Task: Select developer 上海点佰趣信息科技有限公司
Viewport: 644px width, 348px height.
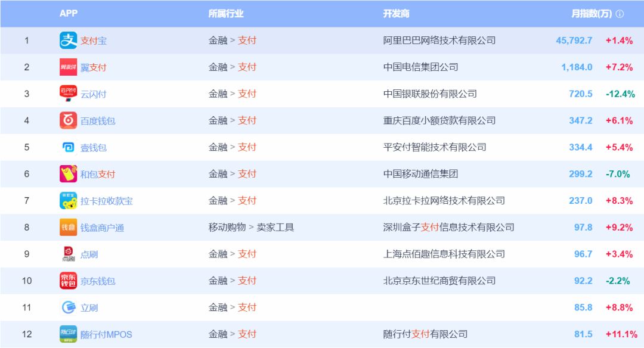Action: point(444,254)
